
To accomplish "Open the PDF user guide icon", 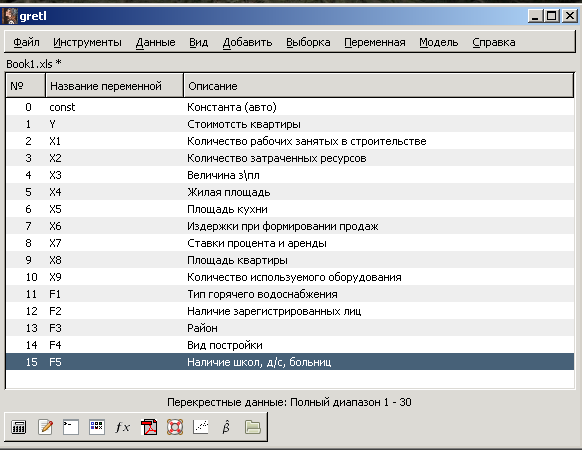I will tap(149, 427).
